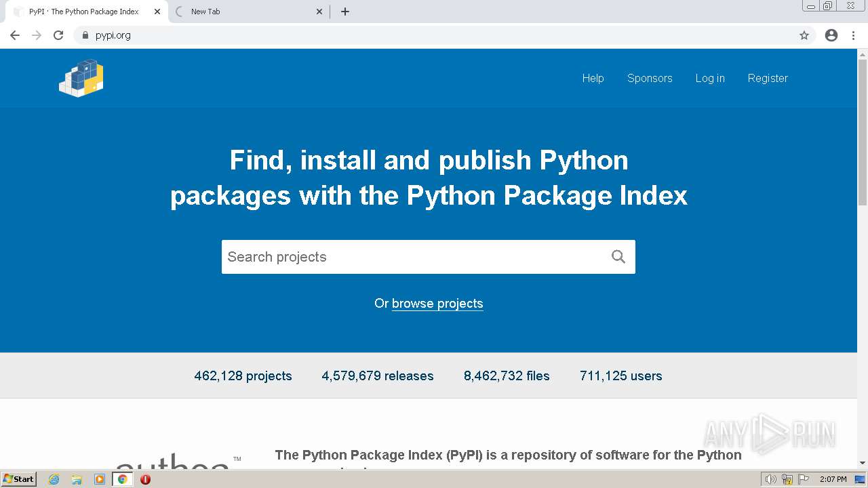Screen dimensions: 868x488
Task: Follow the browse projects link
Action: (x=437, y=304)
